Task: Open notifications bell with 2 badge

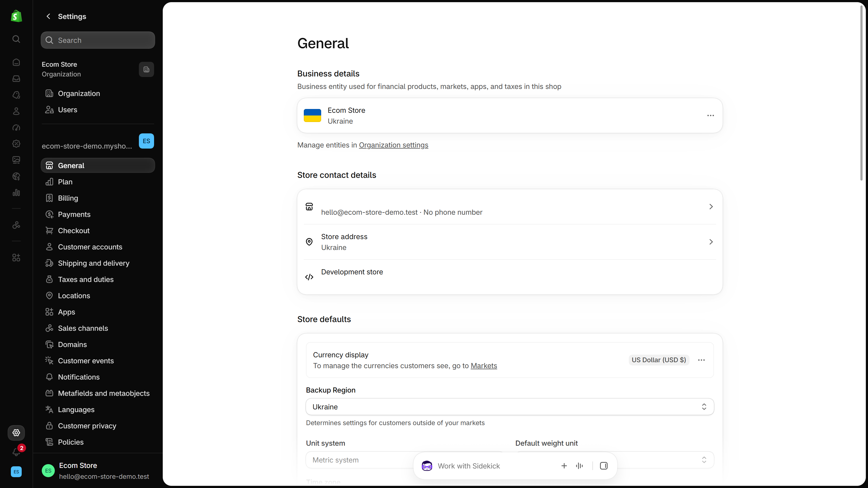Action: pyautogui.click(x=17, y=451)
